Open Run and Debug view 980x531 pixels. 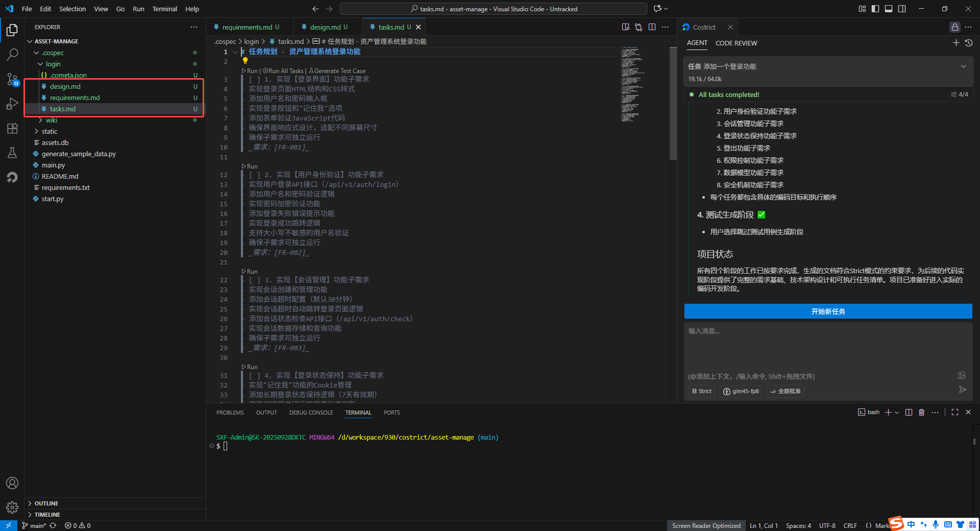[12, 104]
